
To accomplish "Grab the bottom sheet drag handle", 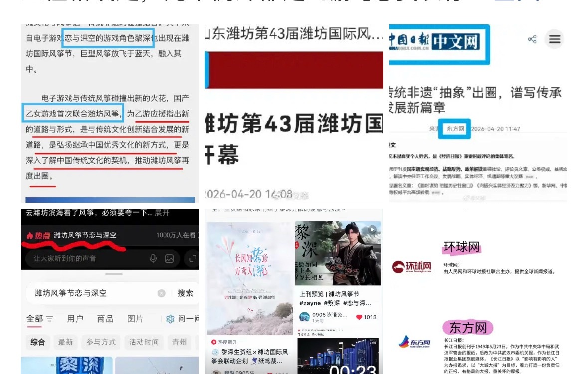I will coord(114,274).
